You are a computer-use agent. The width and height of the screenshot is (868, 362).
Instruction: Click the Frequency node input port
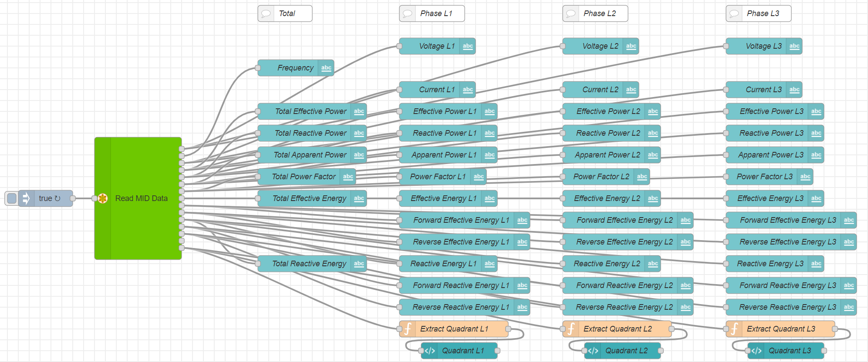coord(258,68)
